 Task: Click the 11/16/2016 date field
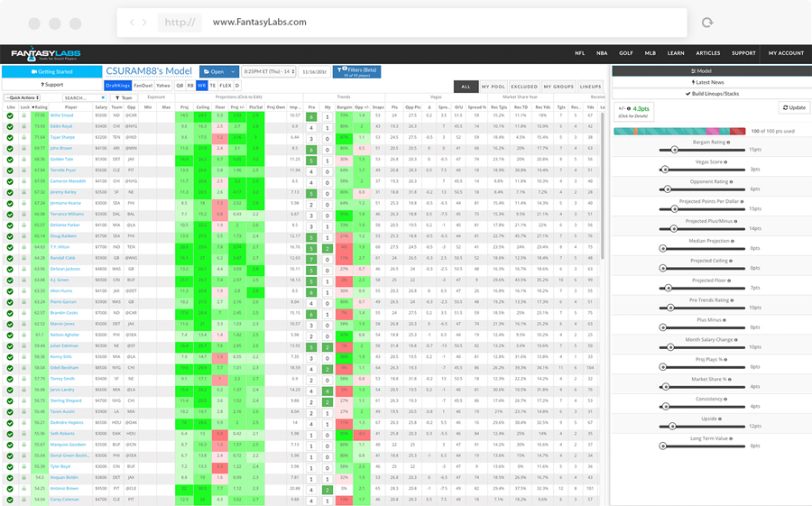tap(314, 72)
